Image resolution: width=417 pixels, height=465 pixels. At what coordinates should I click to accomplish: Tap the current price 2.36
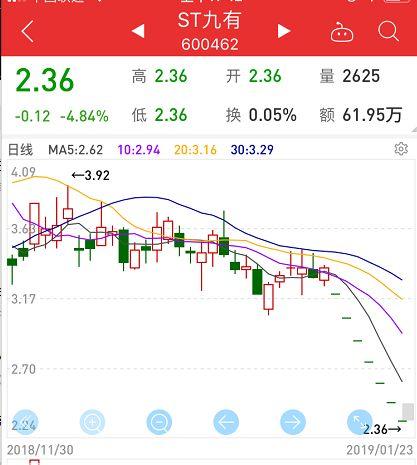point(45,80)
